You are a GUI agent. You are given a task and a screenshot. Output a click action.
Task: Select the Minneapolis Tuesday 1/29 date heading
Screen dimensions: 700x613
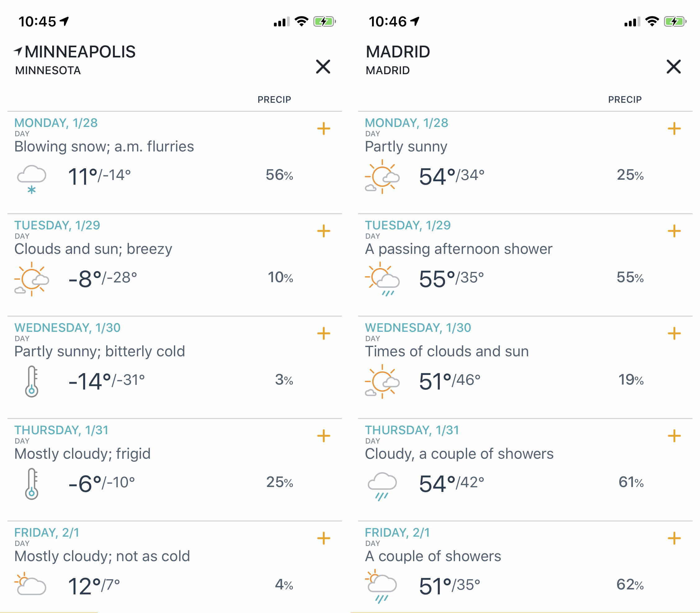point(57,225)
